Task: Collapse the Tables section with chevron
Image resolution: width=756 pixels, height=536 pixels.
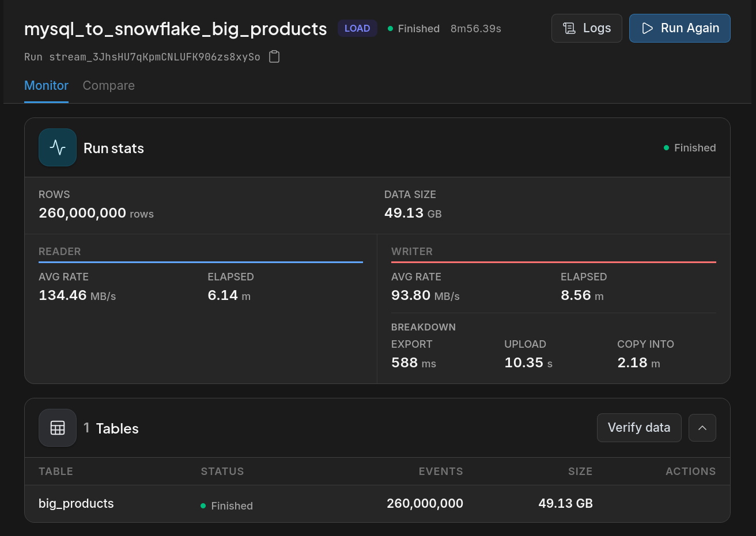Action: (702, 428)
